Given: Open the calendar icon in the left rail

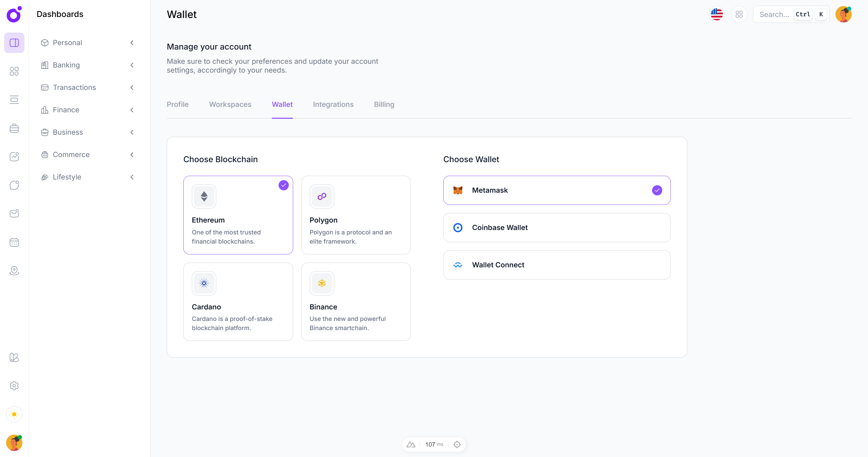Looking at the screenshot, I should [x=14, y=242].
